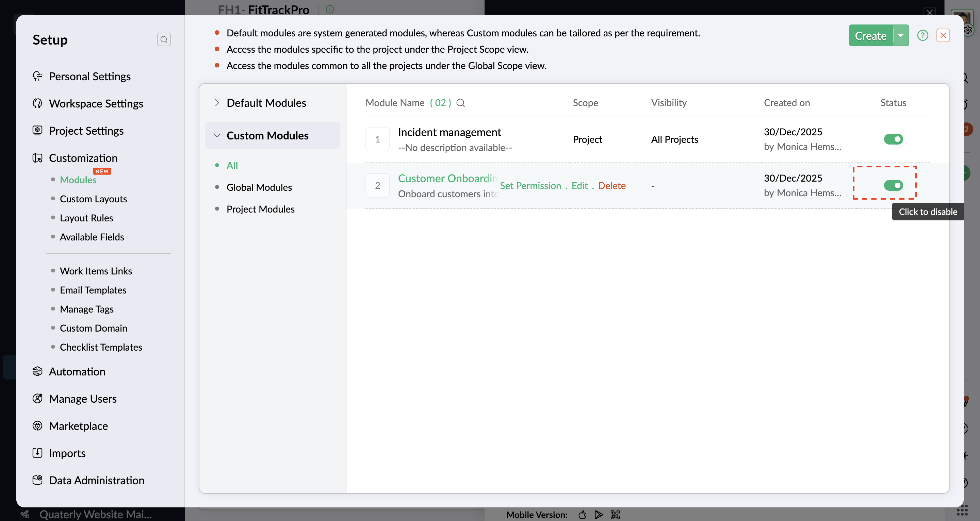Screen dimensions: 980x521
Task: Click Set Permission for Customer Onboarding
Action: (530, 186)
